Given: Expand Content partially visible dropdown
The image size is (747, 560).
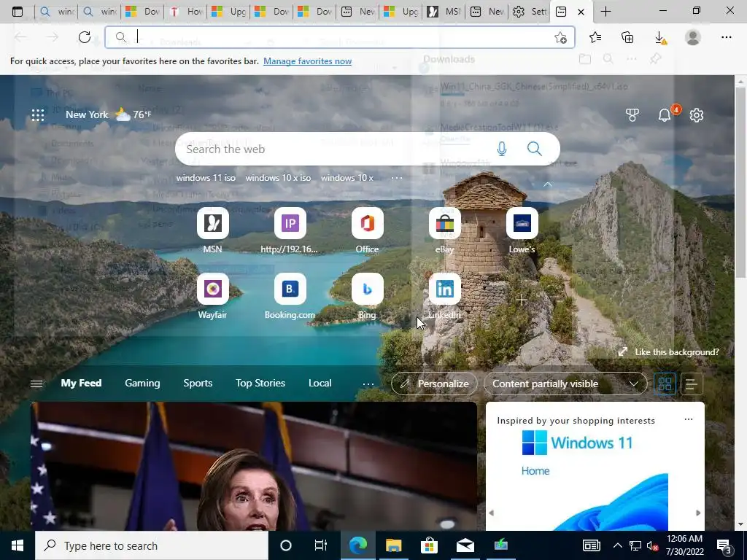Looking at the screenshot, I should tap(565, 384).
